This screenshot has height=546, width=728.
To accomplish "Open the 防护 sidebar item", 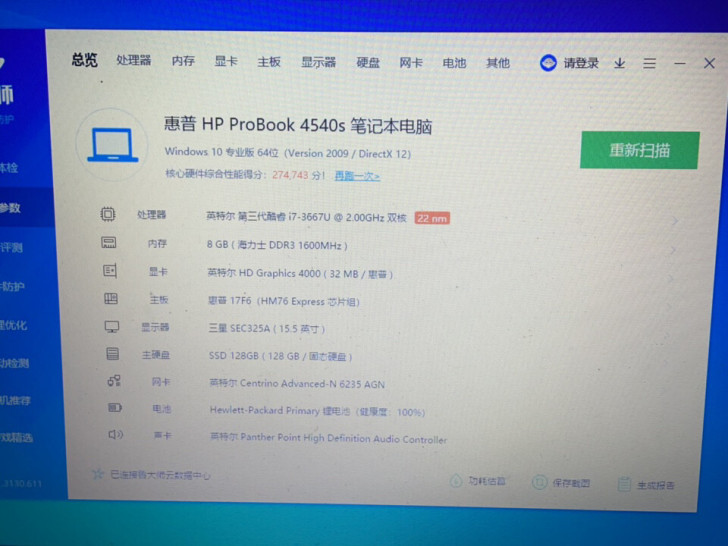I will [12, 286].
